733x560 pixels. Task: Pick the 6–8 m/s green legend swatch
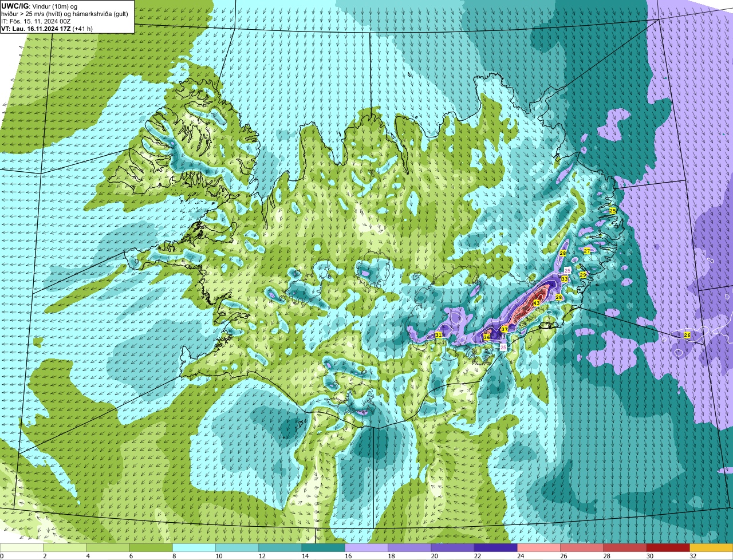151,547
